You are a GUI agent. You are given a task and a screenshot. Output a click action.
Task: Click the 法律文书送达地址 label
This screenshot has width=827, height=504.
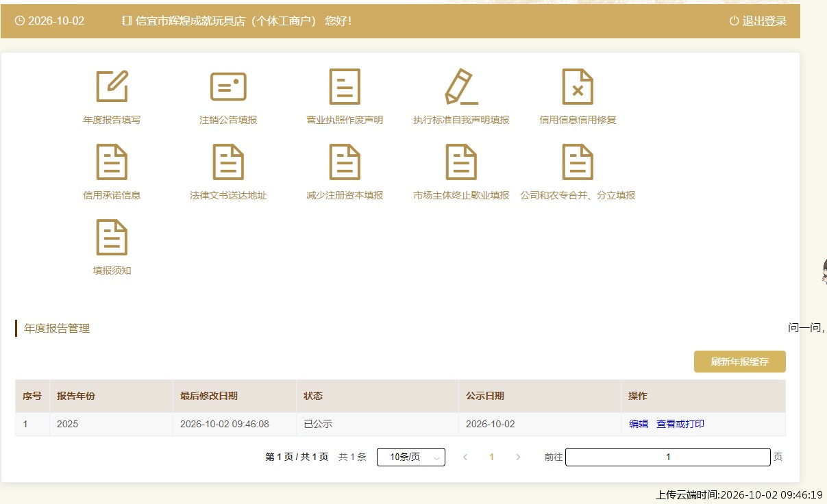coord(228,195)
